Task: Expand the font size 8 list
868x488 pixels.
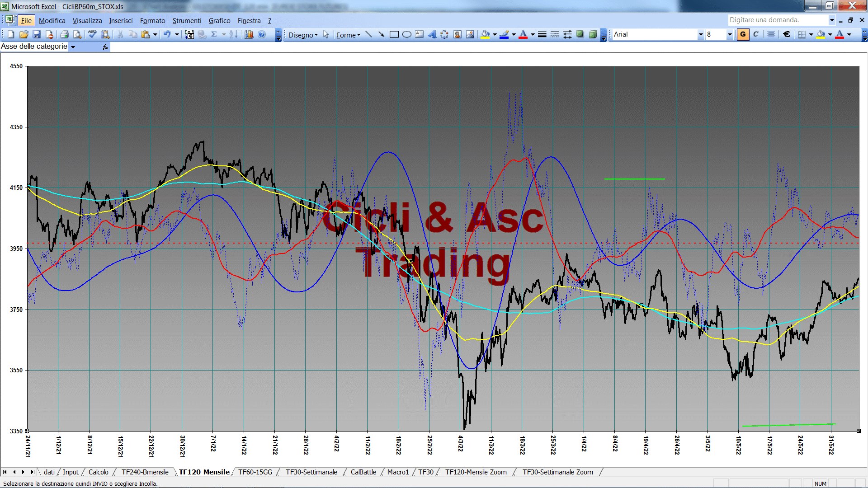Action: 729,34
